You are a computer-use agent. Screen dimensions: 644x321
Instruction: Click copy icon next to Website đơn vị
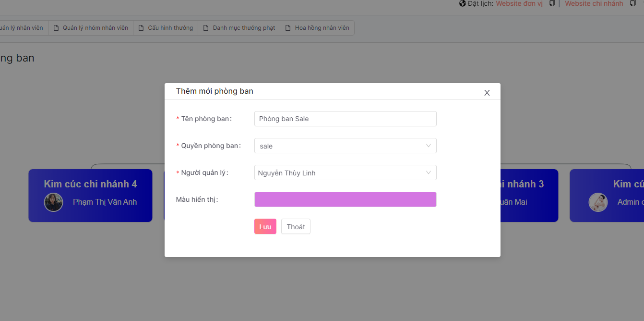552,3
